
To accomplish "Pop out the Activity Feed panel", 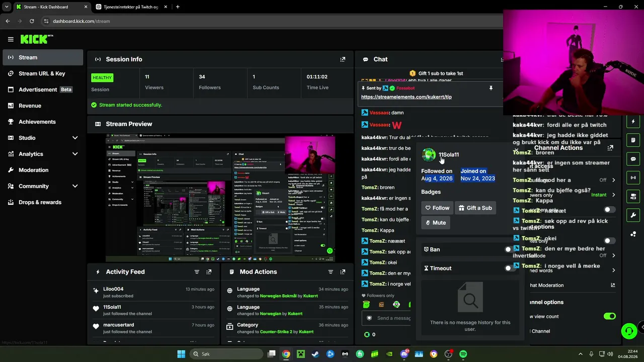I will [209, 272].
